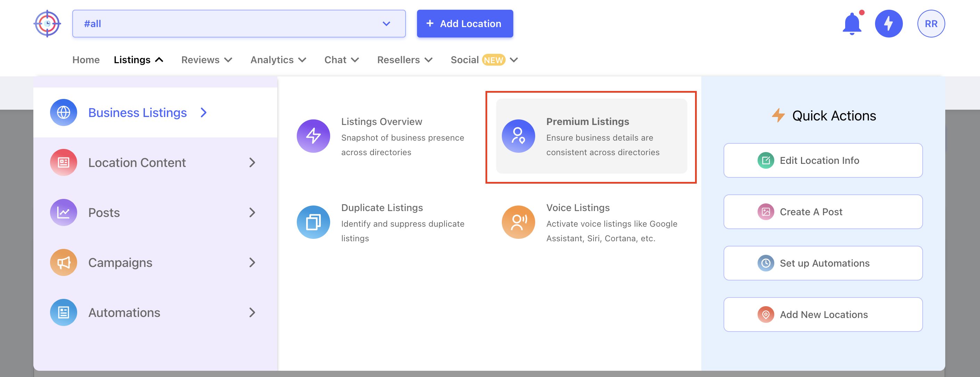Click the Listings menu label
980x377 pixels.
coord(132,60)
